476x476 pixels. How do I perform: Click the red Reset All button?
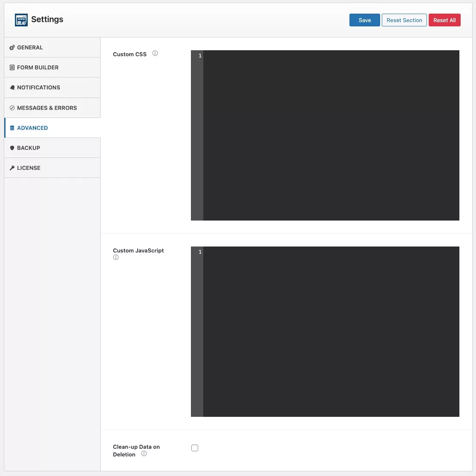tap(444, 20)
